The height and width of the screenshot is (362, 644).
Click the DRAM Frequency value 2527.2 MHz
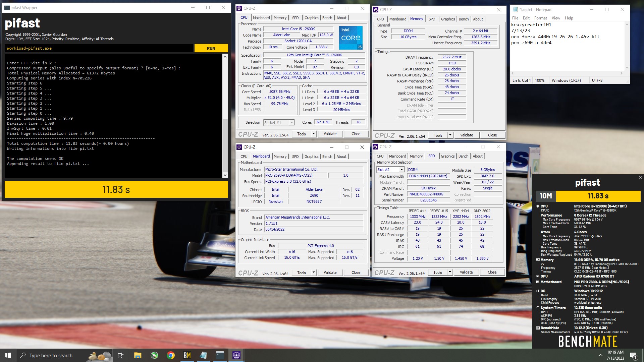[452, 57]
